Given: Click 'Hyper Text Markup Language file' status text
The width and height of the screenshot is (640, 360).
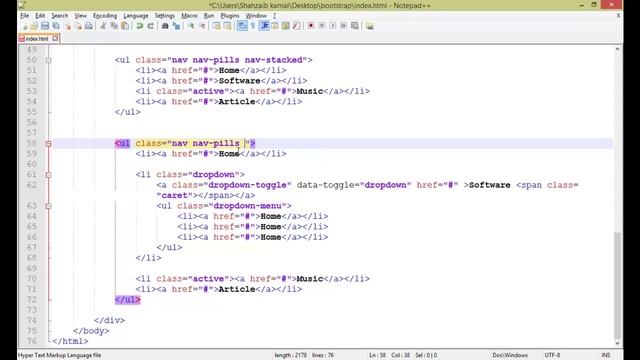Looking at the screenshot, I should coord(59,355).
